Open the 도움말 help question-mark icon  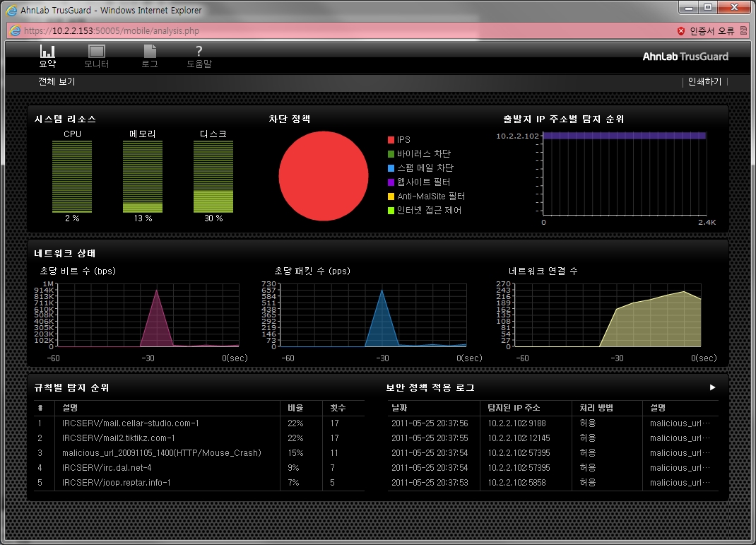tap(199, 52)
